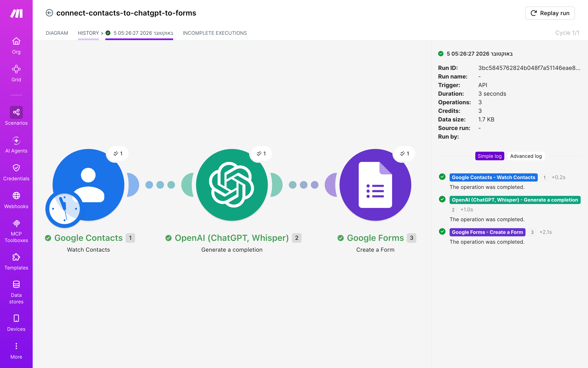The width and height of the screenshot is (588, 368).
Task: Click the OpenAI ChatGPT module circle
Action: coord(232,185)
